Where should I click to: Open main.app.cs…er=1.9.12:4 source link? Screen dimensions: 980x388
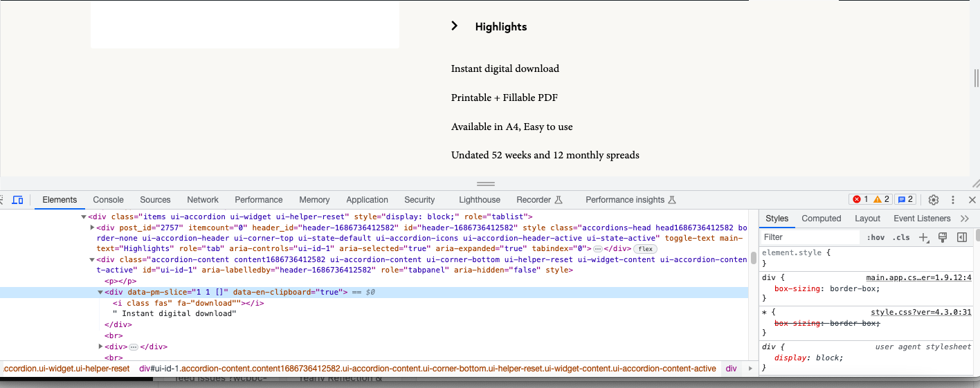click(x=919, y=277)
